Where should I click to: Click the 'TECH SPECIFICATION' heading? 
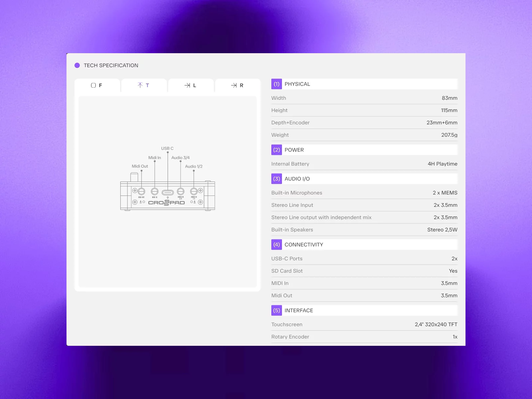(x=111, y=66)
